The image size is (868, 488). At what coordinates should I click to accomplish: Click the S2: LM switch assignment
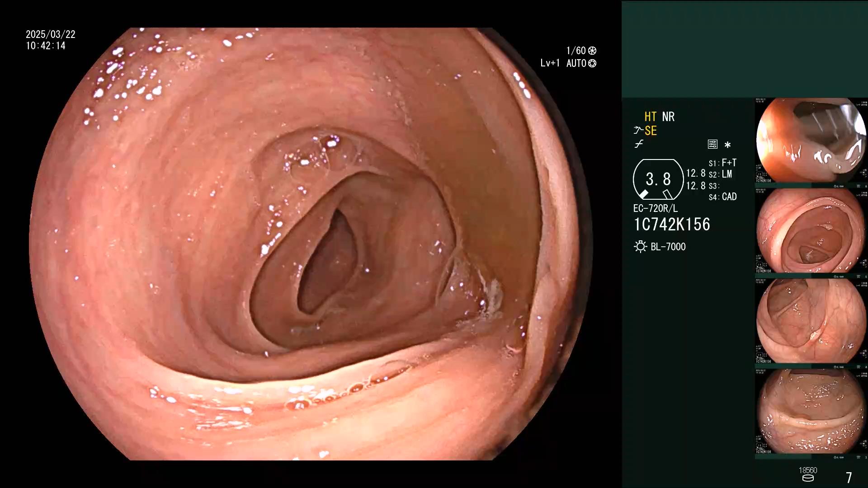[x=720, y=174]
